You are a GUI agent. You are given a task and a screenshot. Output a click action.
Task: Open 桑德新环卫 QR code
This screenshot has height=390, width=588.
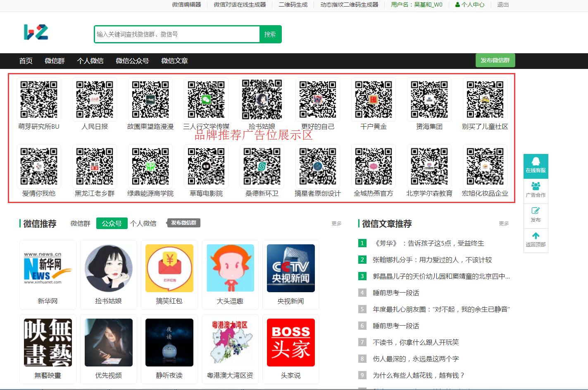point(262,166)
